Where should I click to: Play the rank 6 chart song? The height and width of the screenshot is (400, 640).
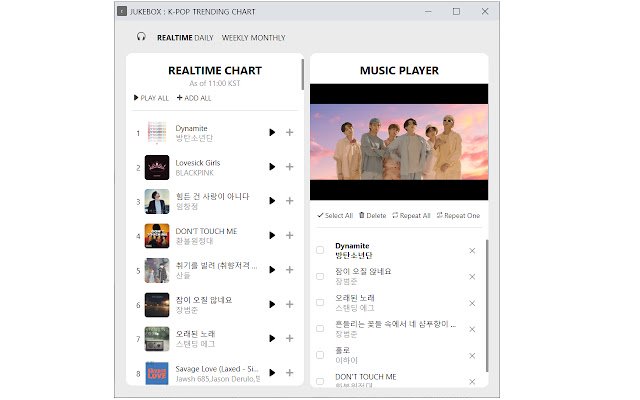pos(272,304)
